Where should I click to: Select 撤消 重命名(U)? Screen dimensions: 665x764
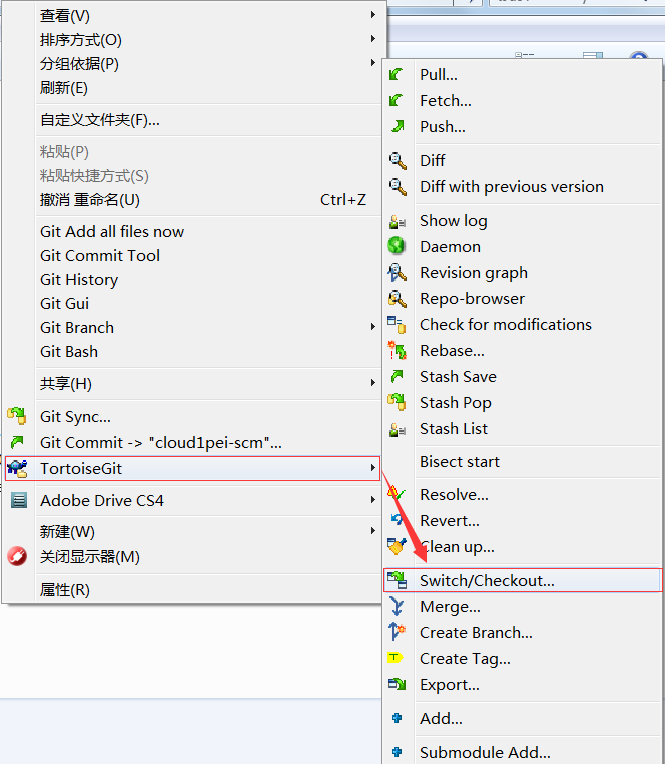point(193,200)
